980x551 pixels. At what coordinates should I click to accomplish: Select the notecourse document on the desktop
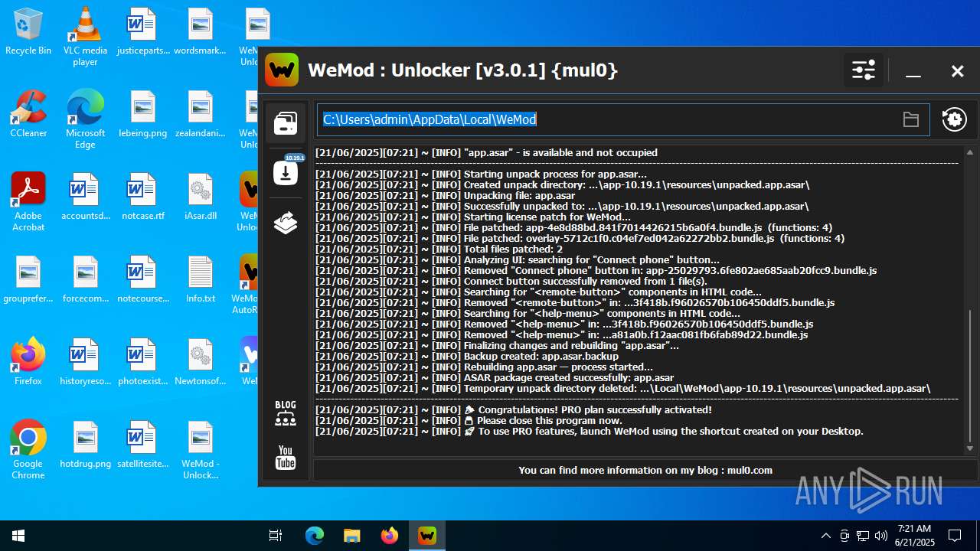coord(142,279)
